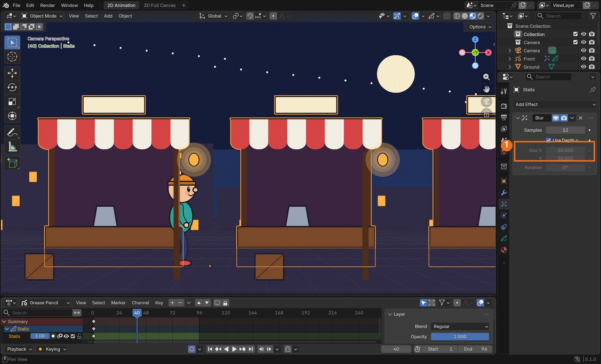Select the Measure tool
601x364 pixels.
[x=12, y=147]
